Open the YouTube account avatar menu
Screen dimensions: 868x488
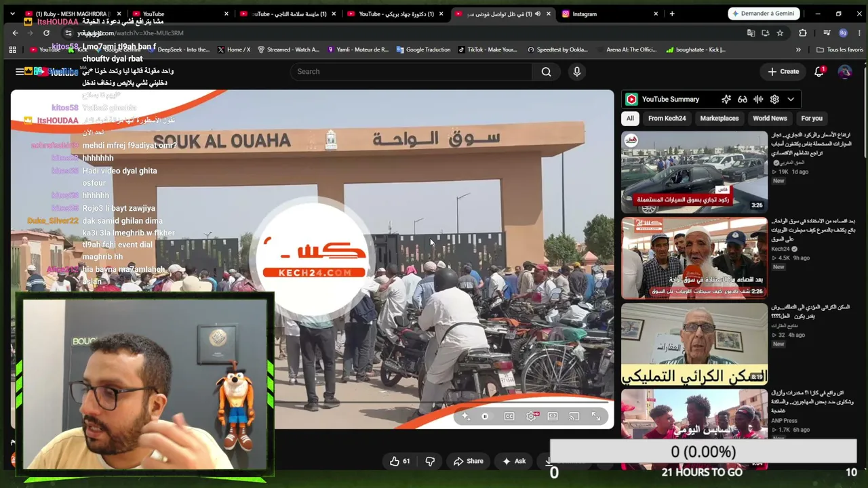point(844,71)
